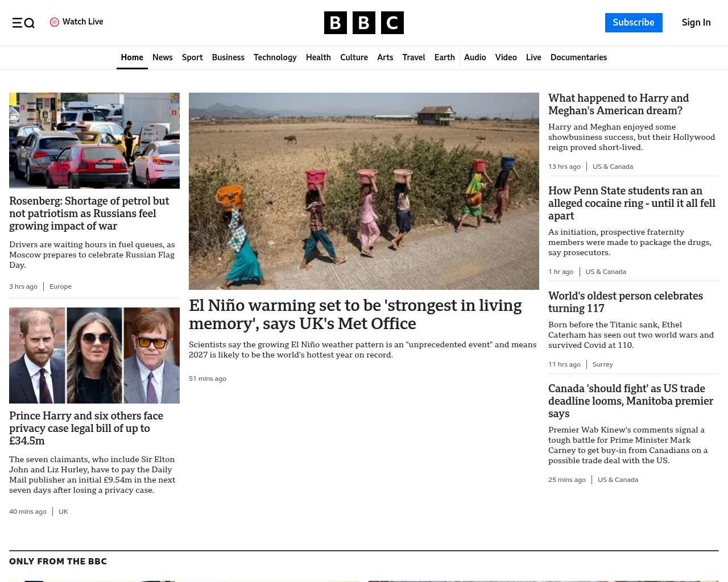Click Sign In
Image resolution: width=728 pixels, height=582 pixels.
pos(696,23)
